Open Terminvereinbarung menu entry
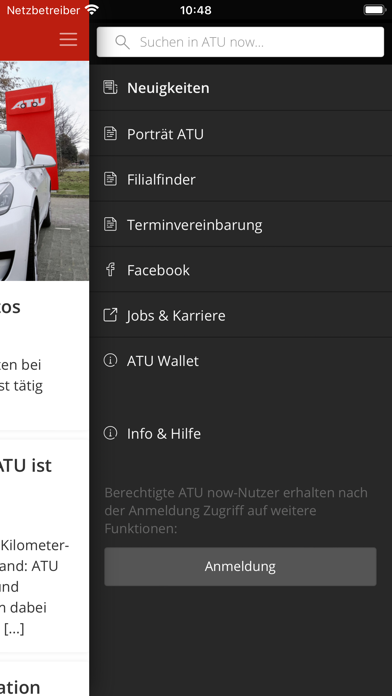Viewport: 392px width, 696px height. pos(241,225)
